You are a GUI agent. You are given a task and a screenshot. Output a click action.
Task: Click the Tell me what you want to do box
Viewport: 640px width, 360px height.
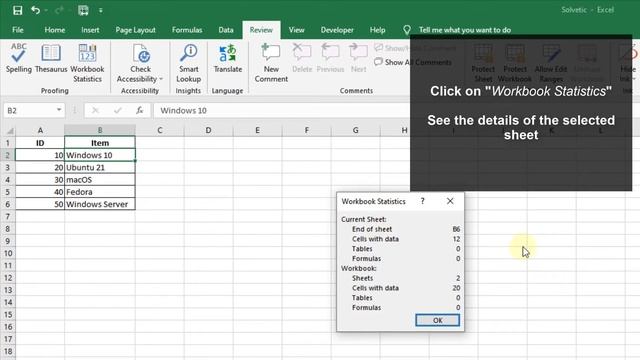coord(464,30)
